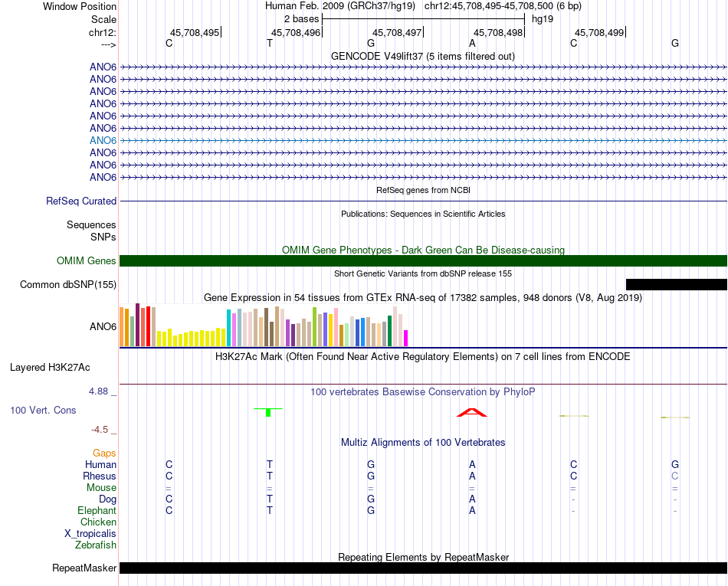Click the Scale label
This screenshot has height=586, width=728.
pos(103,19)
